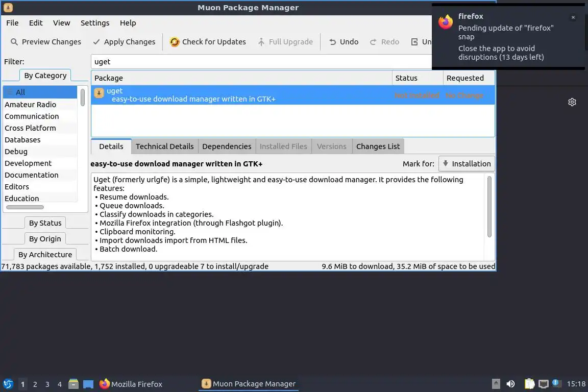This screenshot has width=588, height=392.
Task: Click the removable media tray icon
Action: (496, 384)
